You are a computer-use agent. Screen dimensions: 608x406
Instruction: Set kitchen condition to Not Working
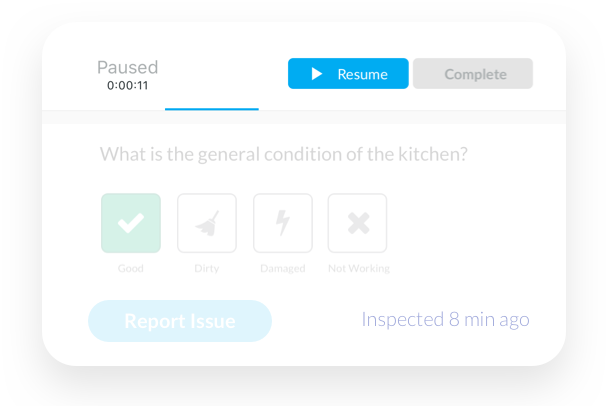pyautogui.click(x=358, y=223)
